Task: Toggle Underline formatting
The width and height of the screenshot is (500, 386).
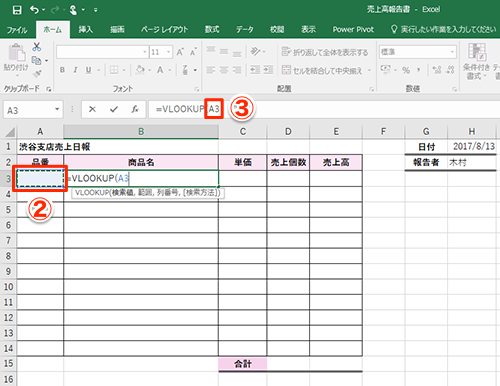Action: pyautogui.click(x=88, y=70)
